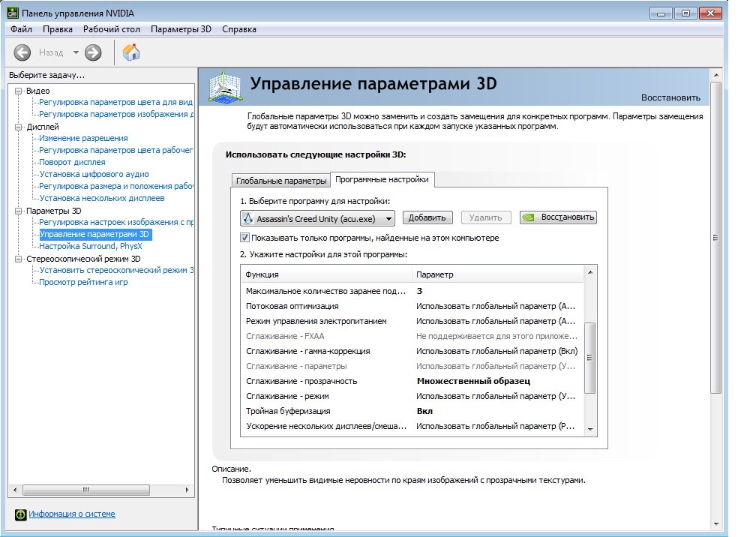Collapse the Видео tree node

[19, 91]
